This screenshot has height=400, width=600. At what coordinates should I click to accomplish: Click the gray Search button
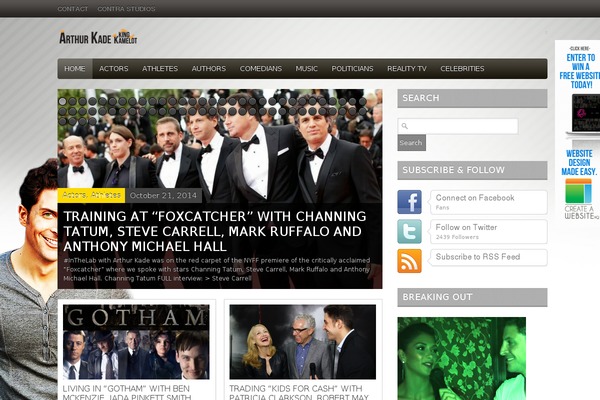411,143
